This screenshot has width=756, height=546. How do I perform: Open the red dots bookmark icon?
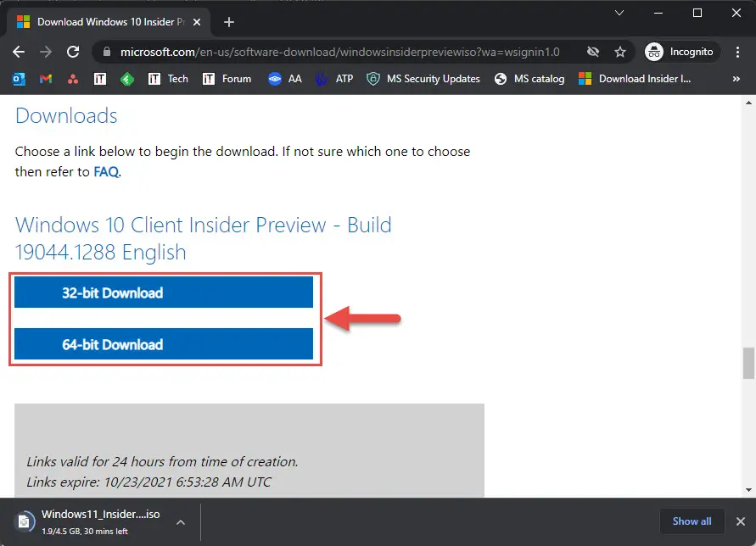pos(73,79)
